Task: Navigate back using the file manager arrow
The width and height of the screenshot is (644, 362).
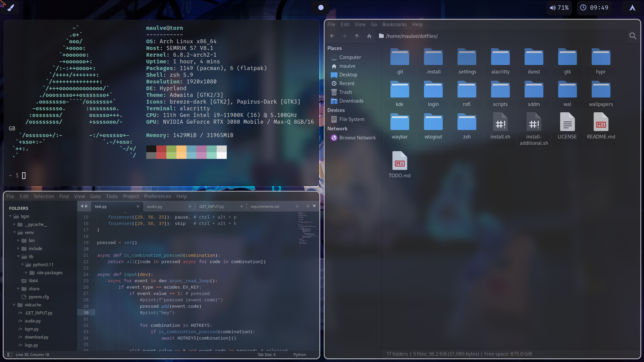Action: [x=332, y=36]
